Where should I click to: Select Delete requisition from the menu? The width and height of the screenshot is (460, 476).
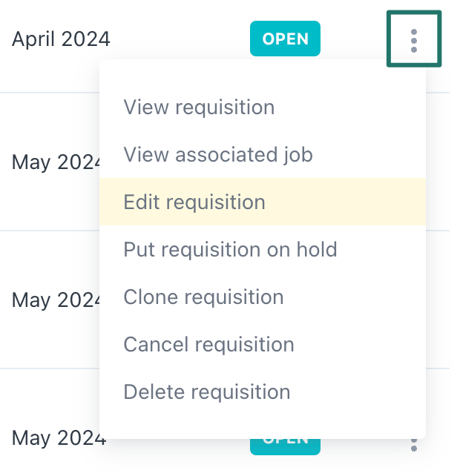tap(206, 392)
